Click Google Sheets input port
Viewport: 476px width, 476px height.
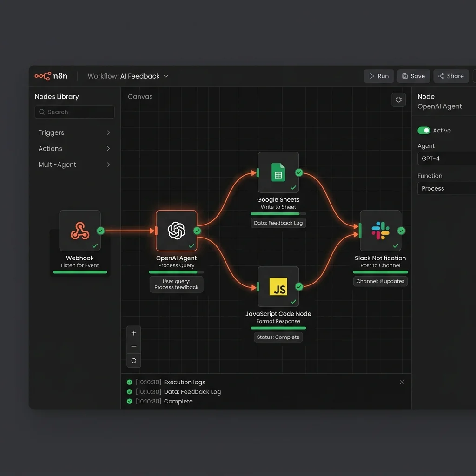click(258, 172)
